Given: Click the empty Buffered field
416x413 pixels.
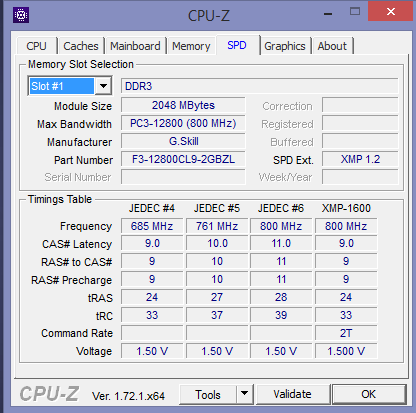Looking at the screenshot, I should pos(360,141).
